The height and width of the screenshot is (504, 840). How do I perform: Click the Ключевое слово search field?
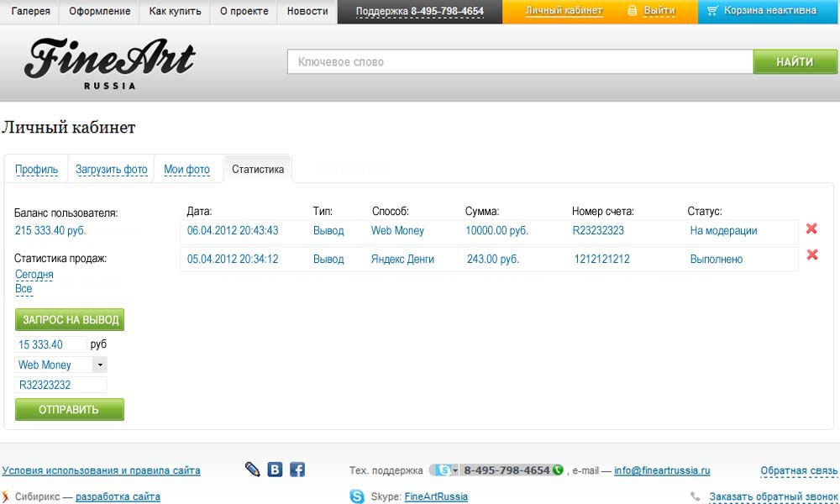[521, 62]
